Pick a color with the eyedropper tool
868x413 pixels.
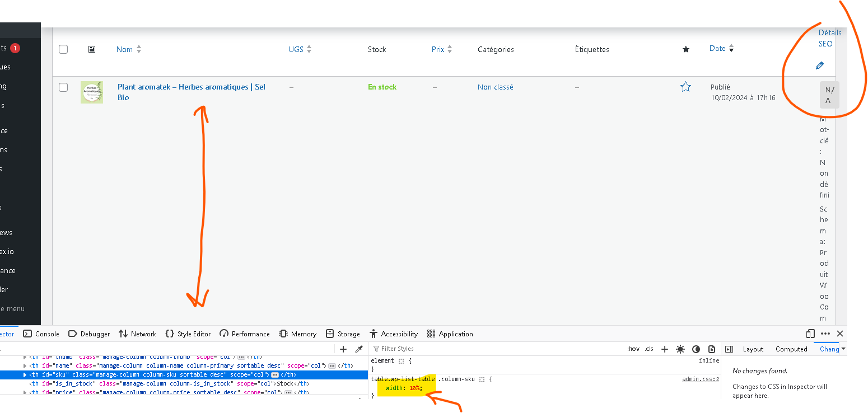360,349
